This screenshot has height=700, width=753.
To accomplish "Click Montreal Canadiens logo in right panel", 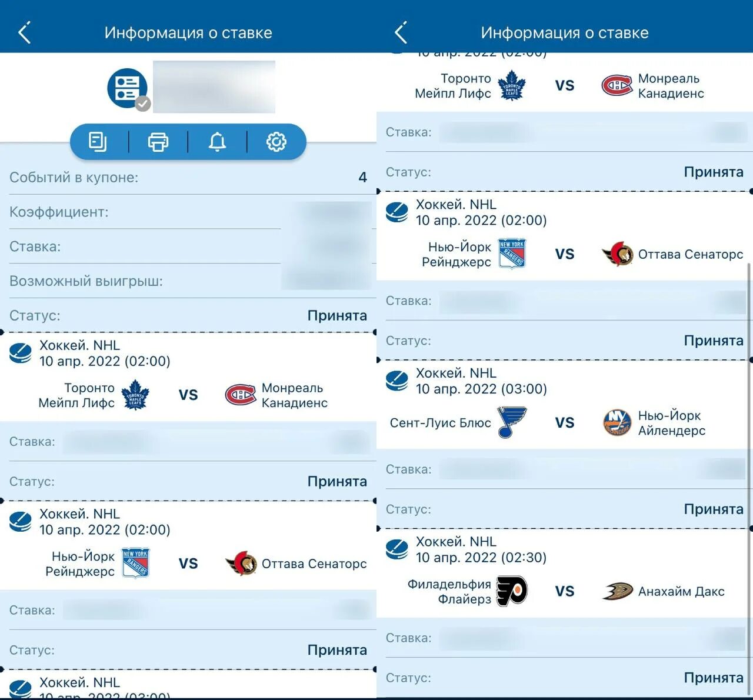I will tap(617, 86).
